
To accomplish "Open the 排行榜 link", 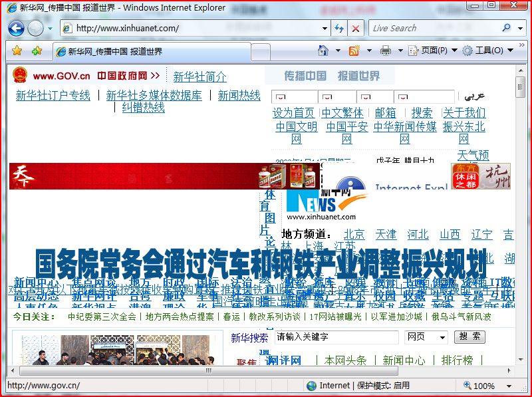I will [x=457, y=360].
